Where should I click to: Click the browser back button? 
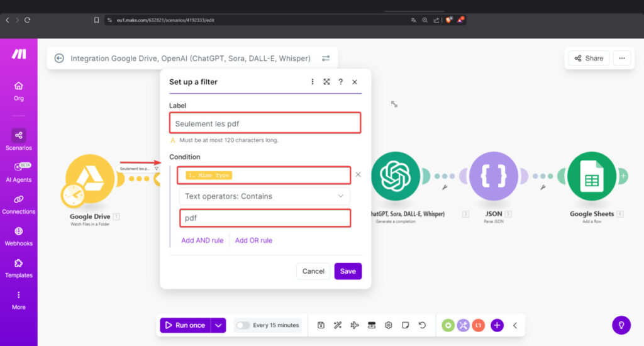(8, 20)
